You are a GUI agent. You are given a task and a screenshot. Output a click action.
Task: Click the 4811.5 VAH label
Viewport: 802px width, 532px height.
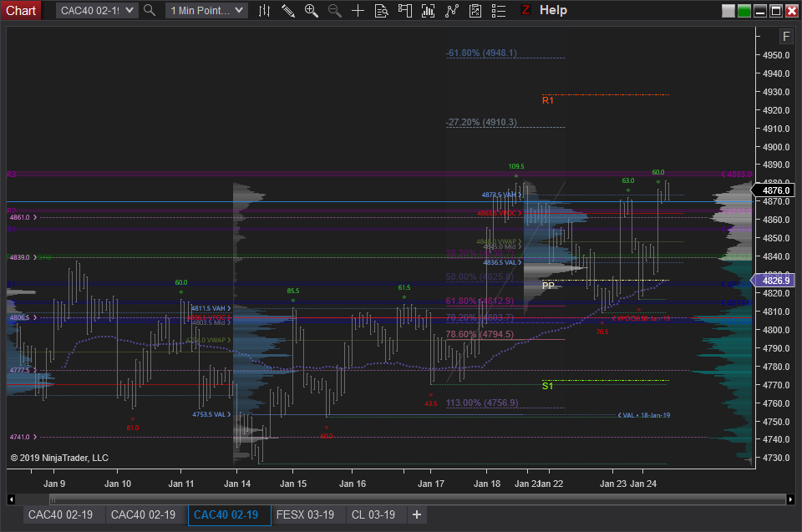tap(211, 308)
